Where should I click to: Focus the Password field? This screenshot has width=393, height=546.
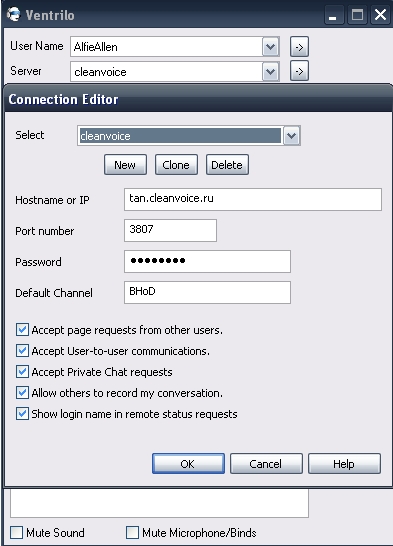click(x=207, y=261)
